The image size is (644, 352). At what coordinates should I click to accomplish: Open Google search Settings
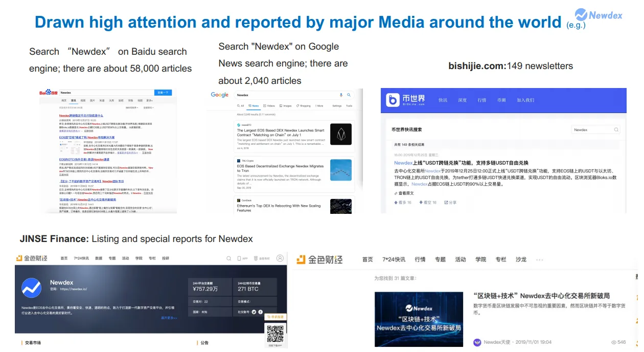(337, 106)
